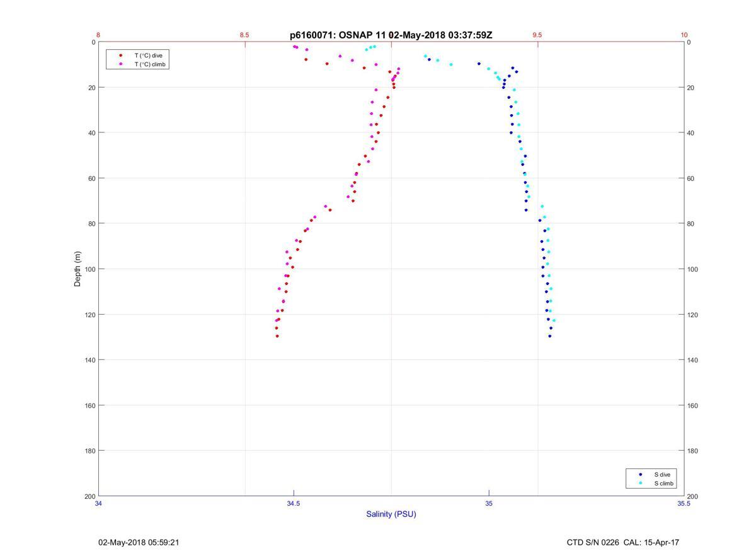Click the dark blue dive marker in the salinity legend

click(x=641, y=474)
